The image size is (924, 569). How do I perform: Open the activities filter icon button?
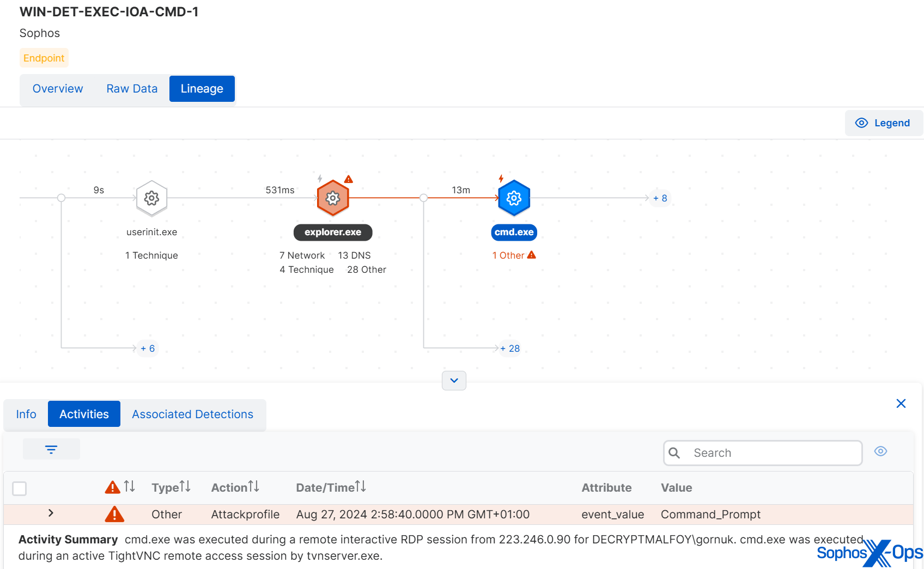point(51,449)
